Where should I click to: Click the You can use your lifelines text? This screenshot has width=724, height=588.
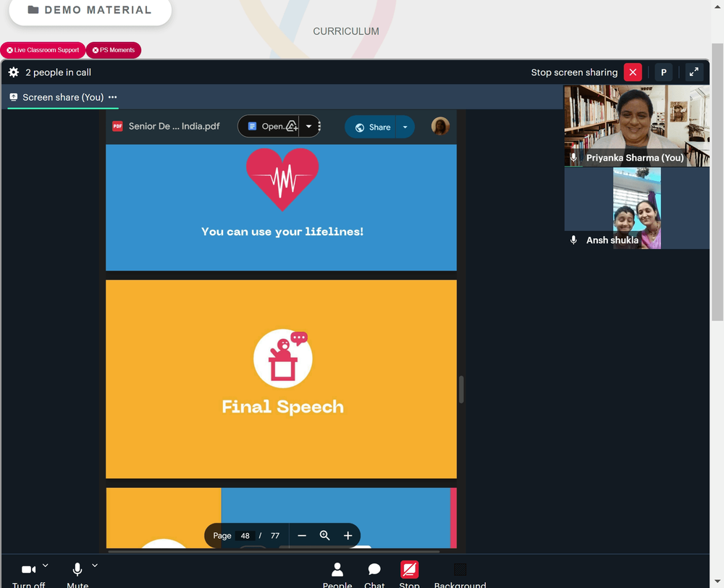click(x=282, y=232)
